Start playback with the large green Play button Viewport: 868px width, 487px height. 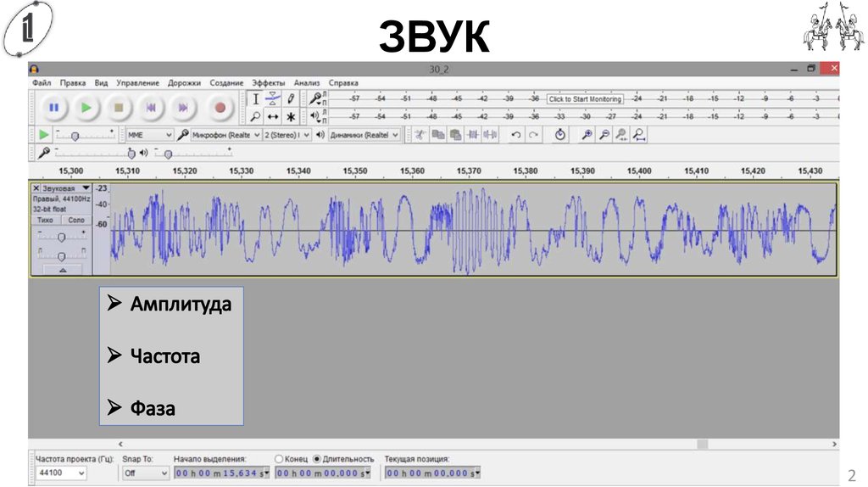point(86,108)
